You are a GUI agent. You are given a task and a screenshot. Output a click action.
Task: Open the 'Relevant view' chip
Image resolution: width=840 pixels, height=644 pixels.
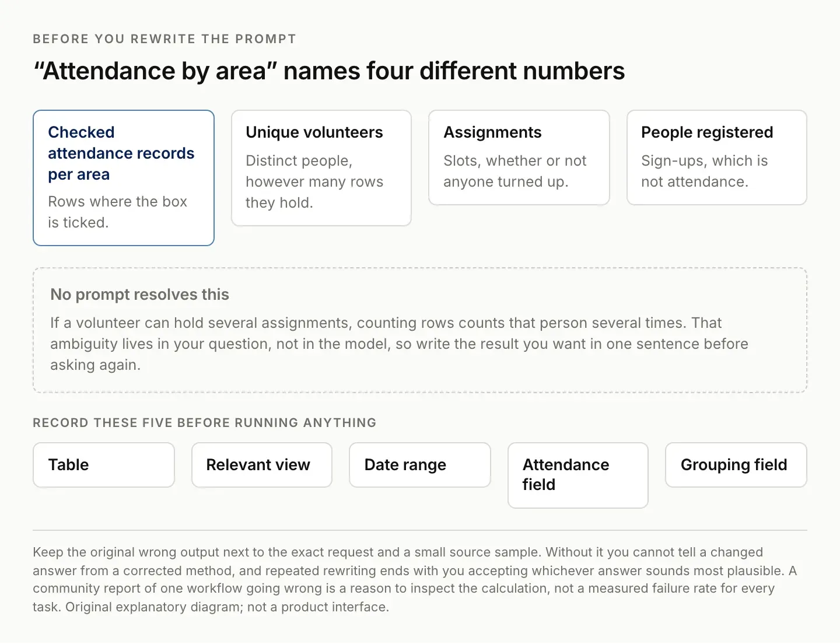pyautogui.click(x=262, y=465)
